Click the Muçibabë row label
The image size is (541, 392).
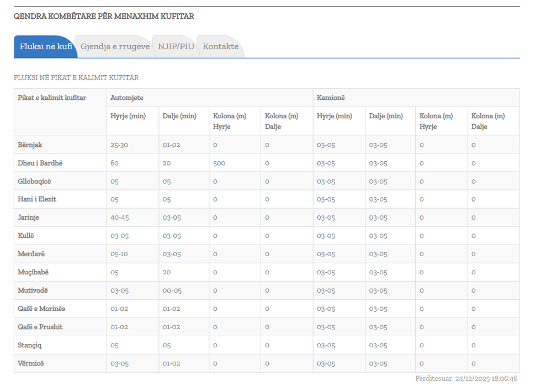tap(33, 272)
